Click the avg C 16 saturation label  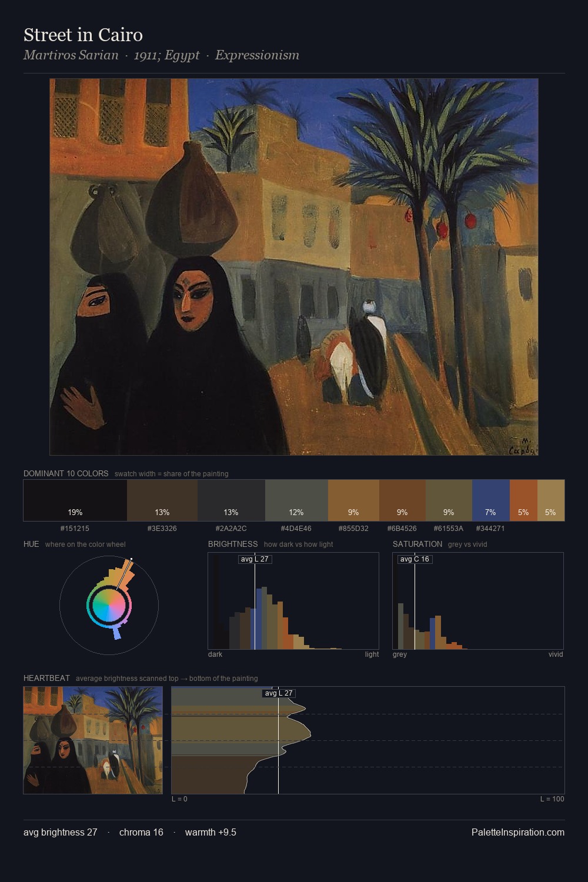(415, 559)
